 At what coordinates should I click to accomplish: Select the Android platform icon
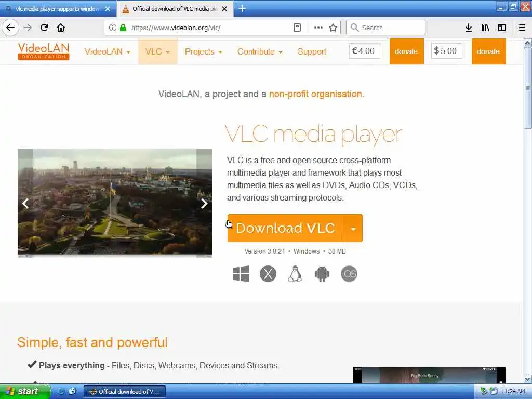point(322,274)
